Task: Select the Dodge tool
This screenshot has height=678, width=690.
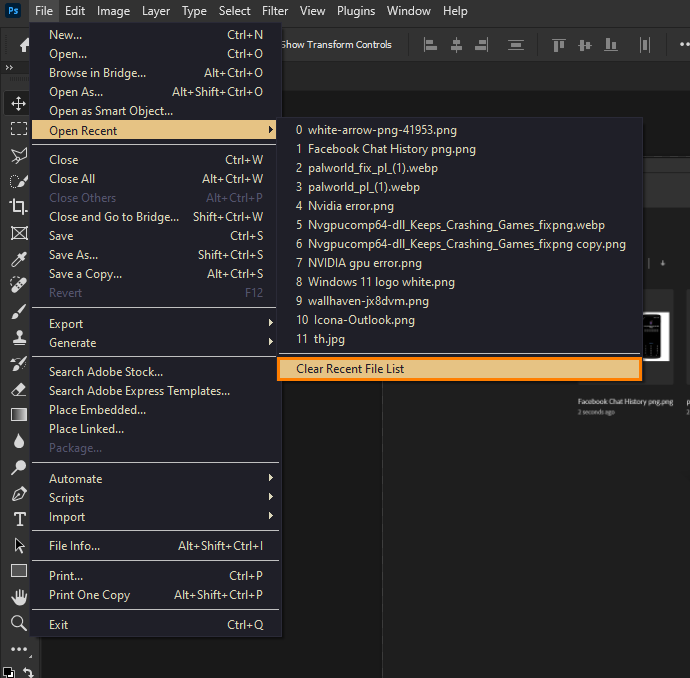Action: pyautogui.click(x=18, y=467)
